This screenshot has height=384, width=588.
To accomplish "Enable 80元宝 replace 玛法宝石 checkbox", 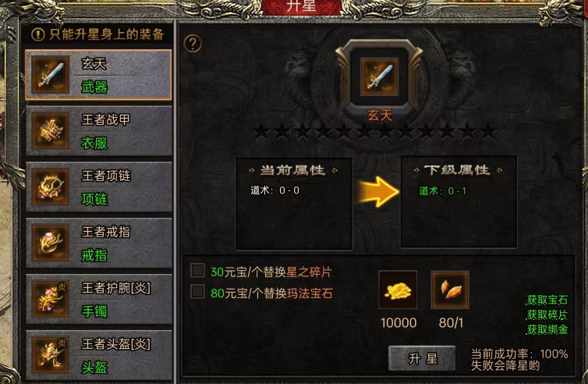I will tap(197, 291).
